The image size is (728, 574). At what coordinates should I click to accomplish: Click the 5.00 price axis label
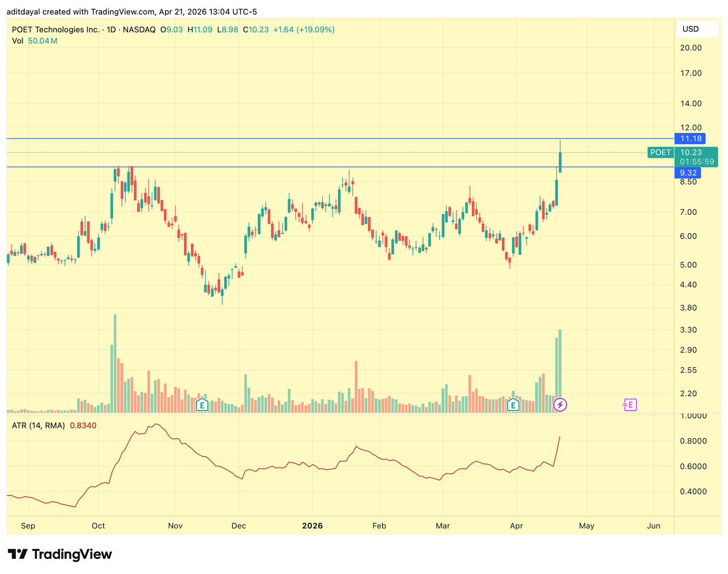point(689,265)
